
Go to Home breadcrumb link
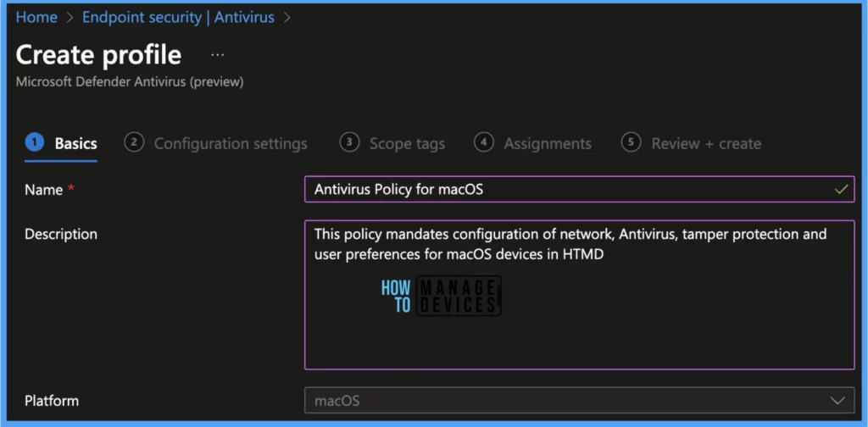[x=36, y=17]
